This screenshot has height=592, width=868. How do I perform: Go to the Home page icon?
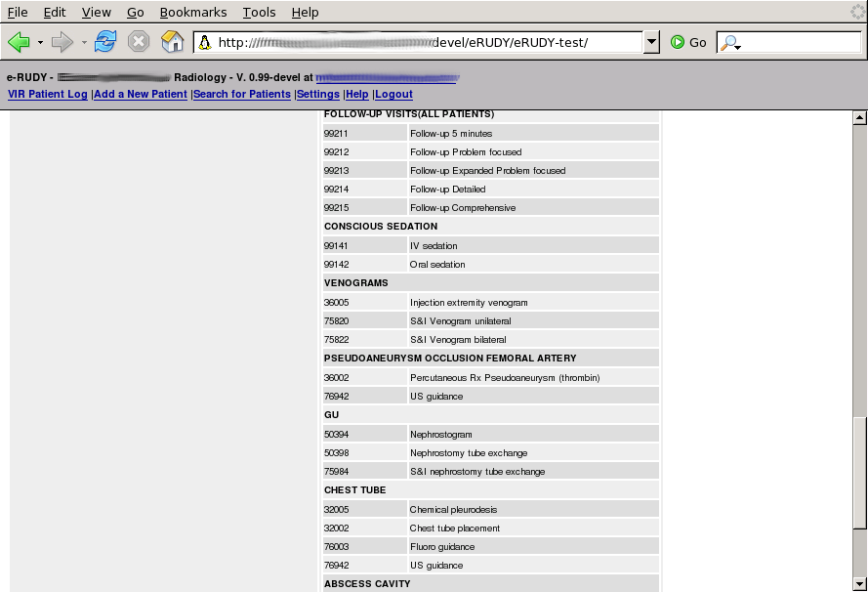172,42
